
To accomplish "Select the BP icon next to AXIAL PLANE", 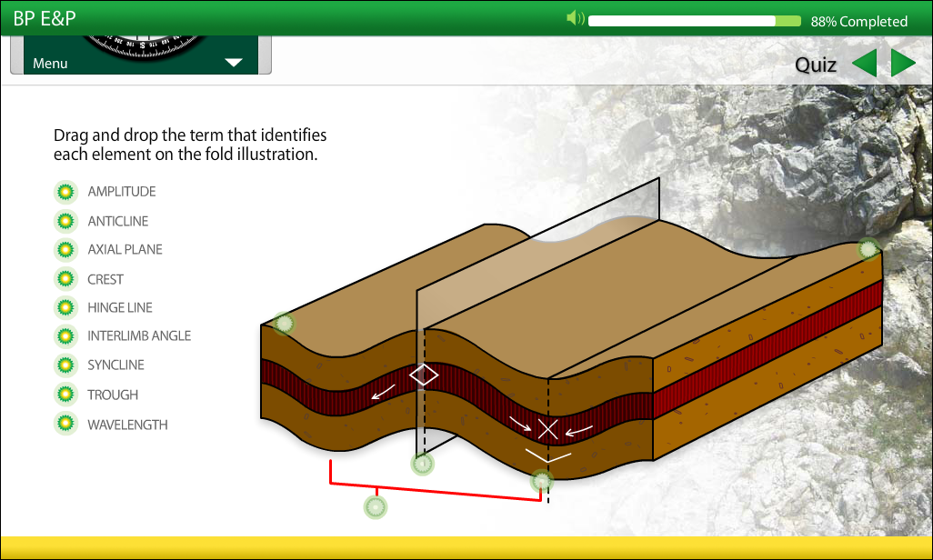I will 65,249.
